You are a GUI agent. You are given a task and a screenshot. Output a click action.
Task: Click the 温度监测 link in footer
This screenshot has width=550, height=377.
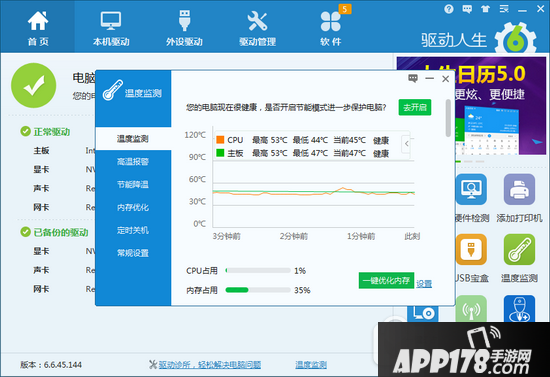click(311, 365)
